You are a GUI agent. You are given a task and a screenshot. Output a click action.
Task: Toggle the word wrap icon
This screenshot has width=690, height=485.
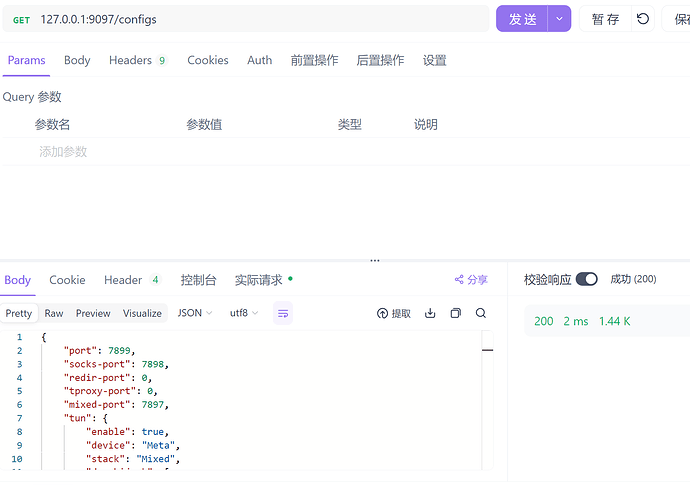(x=283, y=313)
